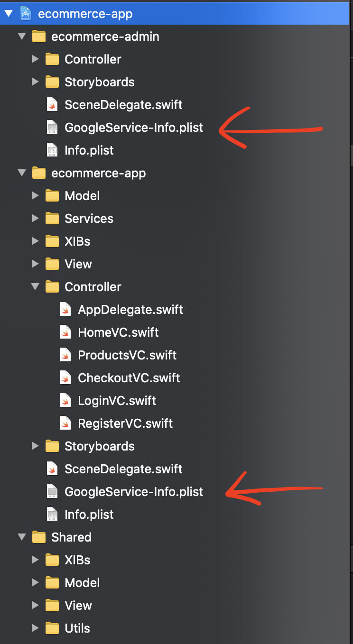This screenshot has width=353, height=644.
Task: Click the collapsed Controller folder icon
Action: [52, 59]
